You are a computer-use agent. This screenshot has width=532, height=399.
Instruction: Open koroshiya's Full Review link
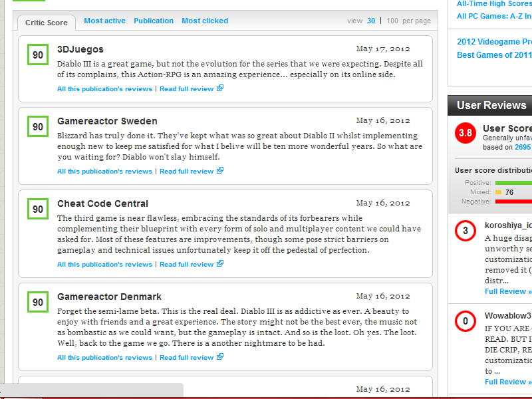508,291
